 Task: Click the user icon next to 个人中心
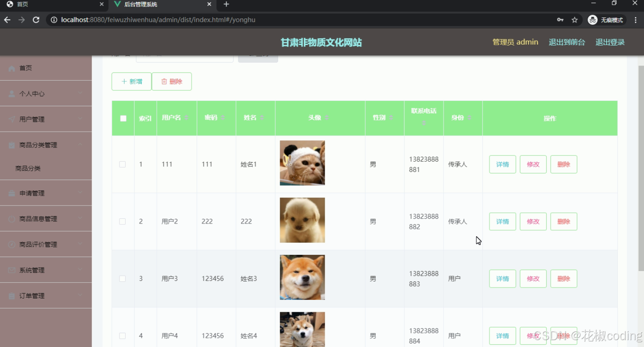point(11,93)
